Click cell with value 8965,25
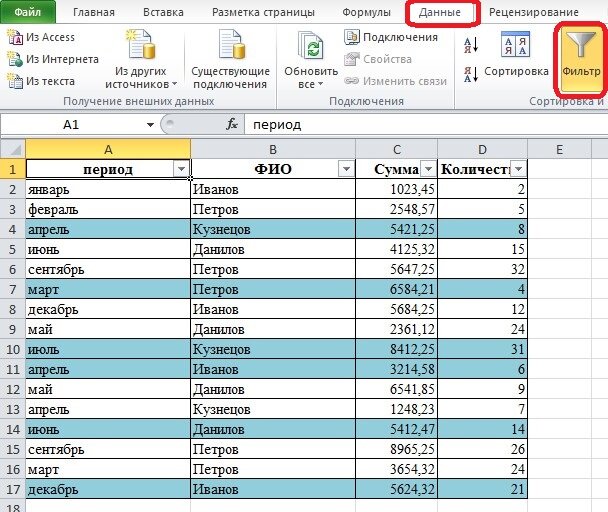Screen dimensions: 608x512 (396, 449)
